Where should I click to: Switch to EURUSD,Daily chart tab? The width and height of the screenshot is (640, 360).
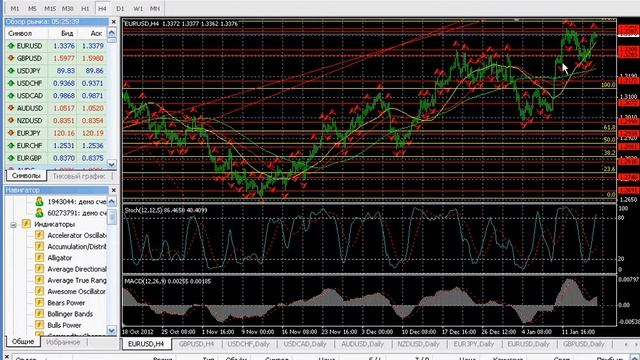[529, 344]
